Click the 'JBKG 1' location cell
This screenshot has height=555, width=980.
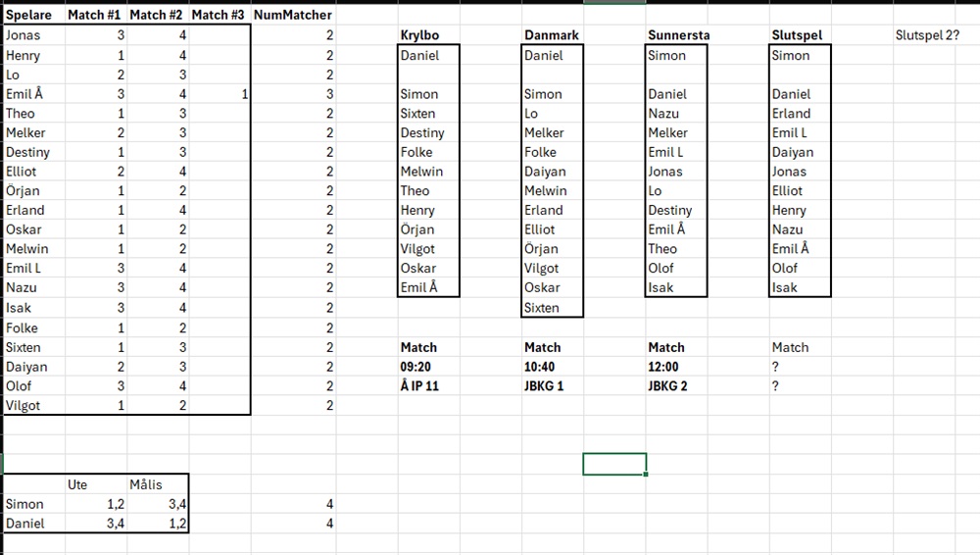pyautogui.click(x=547, y=386)
